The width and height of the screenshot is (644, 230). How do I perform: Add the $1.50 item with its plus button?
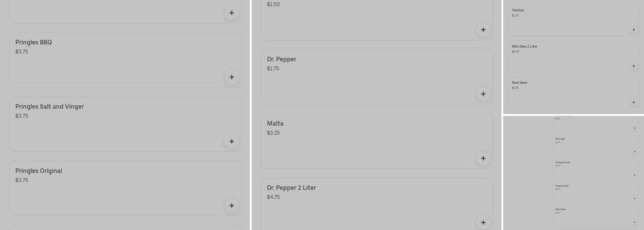(x=483, y=30)
